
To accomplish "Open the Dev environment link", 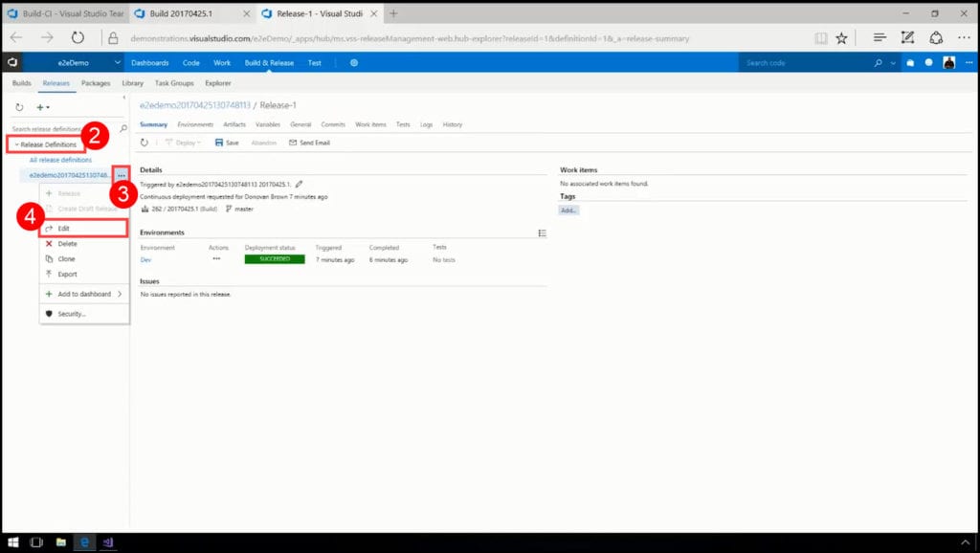I will pyautogui.click(x=145, y=260).
